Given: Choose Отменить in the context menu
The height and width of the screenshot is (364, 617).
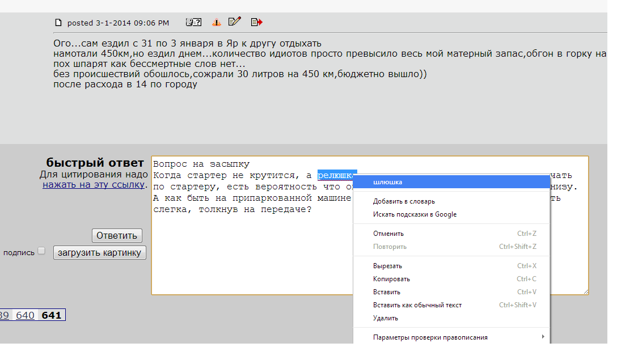Looking at the screenshot, I should click(451, 234).
